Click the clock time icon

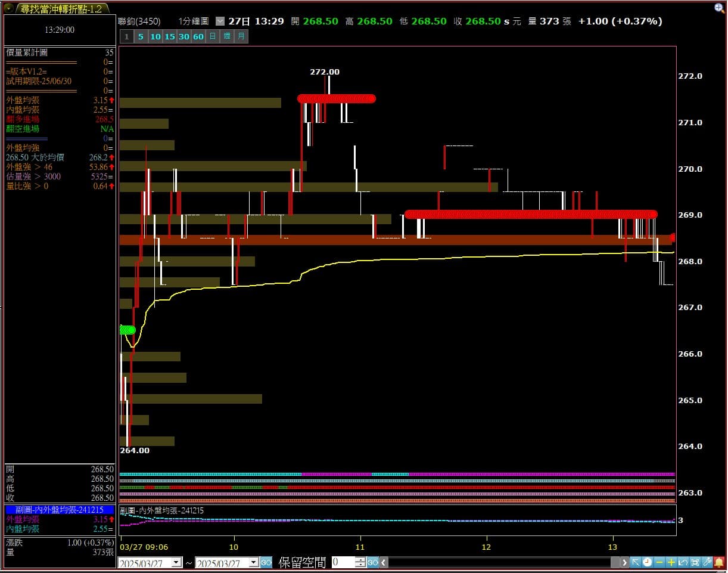point(648,562)
